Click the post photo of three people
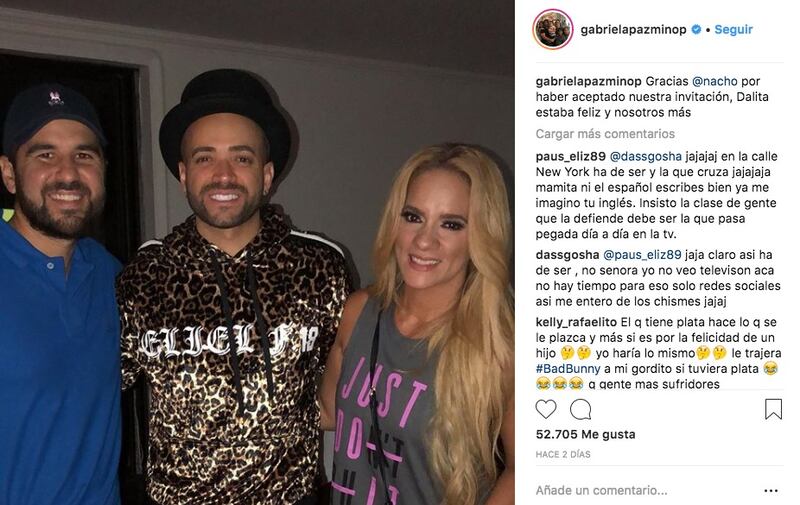This screenshot has width=800, height=505. (x=257, y=252)
